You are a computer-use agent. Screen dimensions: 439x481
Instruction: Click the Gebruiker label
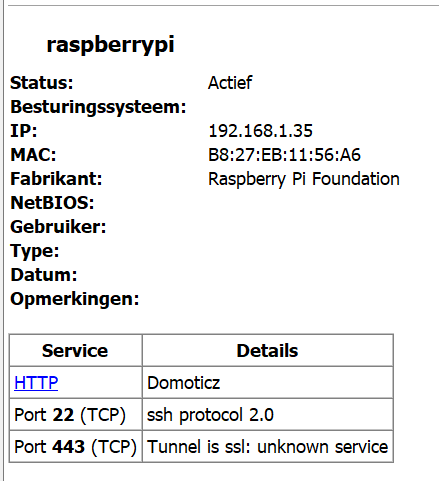[58, 227]
